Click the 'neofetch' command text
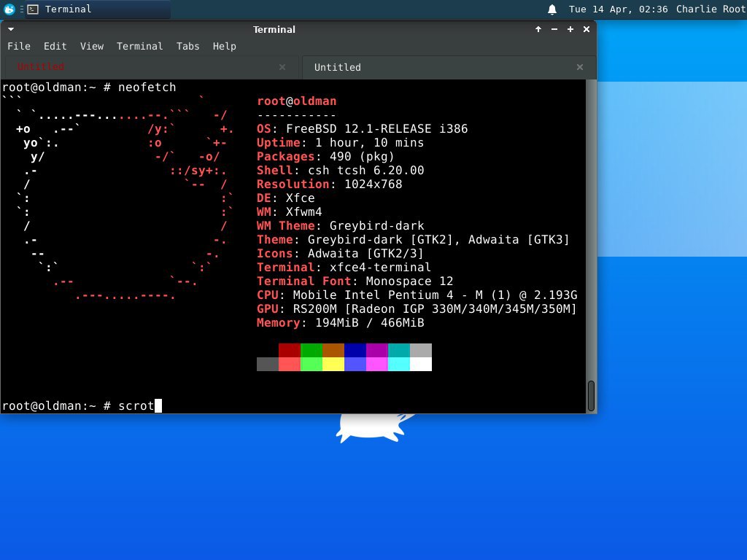The height and width of the screenshot is (560, 747). (147, 87)
